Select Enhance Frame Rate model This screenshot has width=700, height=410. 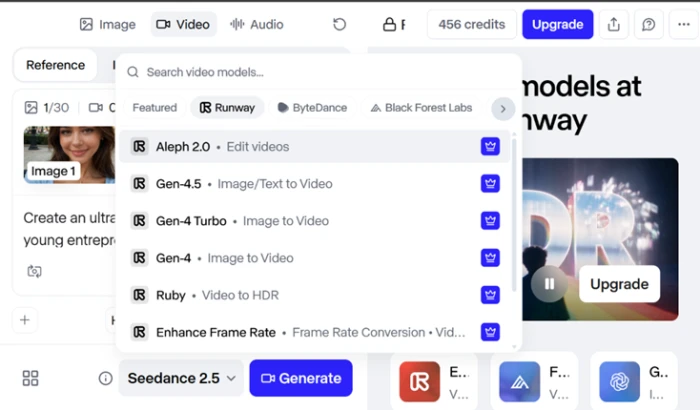coord(314,332)
